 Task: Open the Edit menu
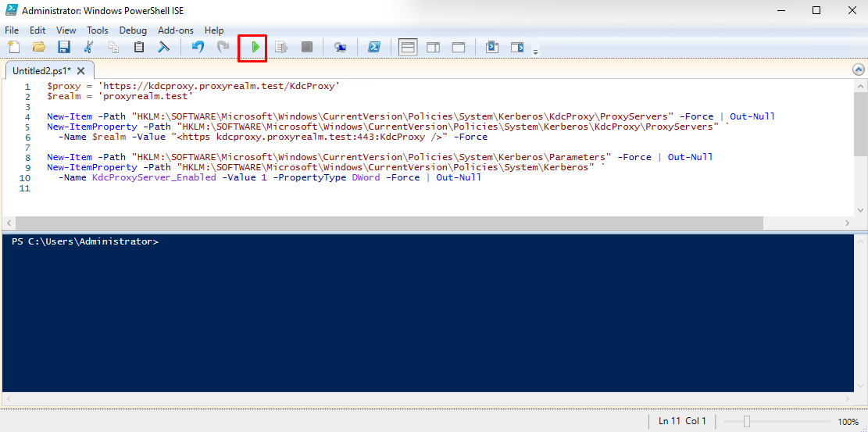pyautogui.click(x=38, y=30)
